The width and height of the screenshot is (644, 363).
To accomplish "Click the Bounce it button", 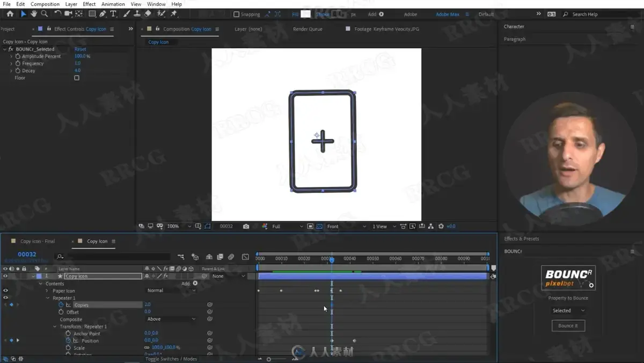I will coord(568,325).
